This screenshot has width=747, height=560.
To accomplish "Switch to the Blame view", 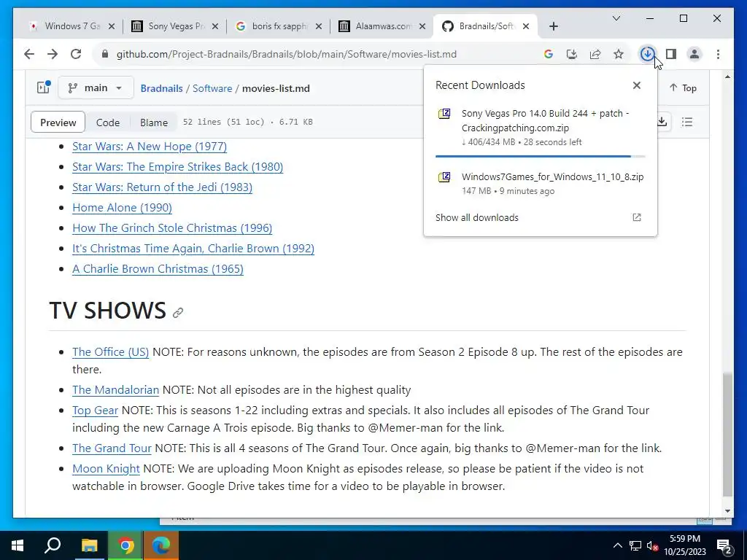I will click(x=154, y=122).
